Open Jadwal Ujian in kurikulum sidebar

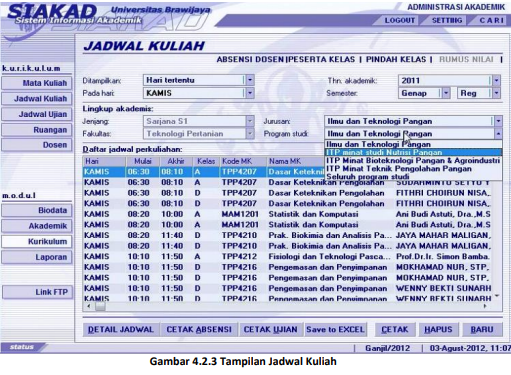click(37, 114)
